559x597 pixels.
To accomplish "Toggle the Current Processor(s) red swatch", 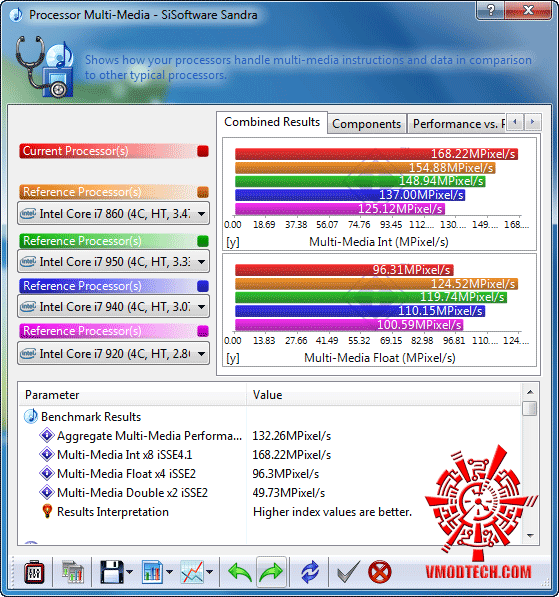I will 203,151.
